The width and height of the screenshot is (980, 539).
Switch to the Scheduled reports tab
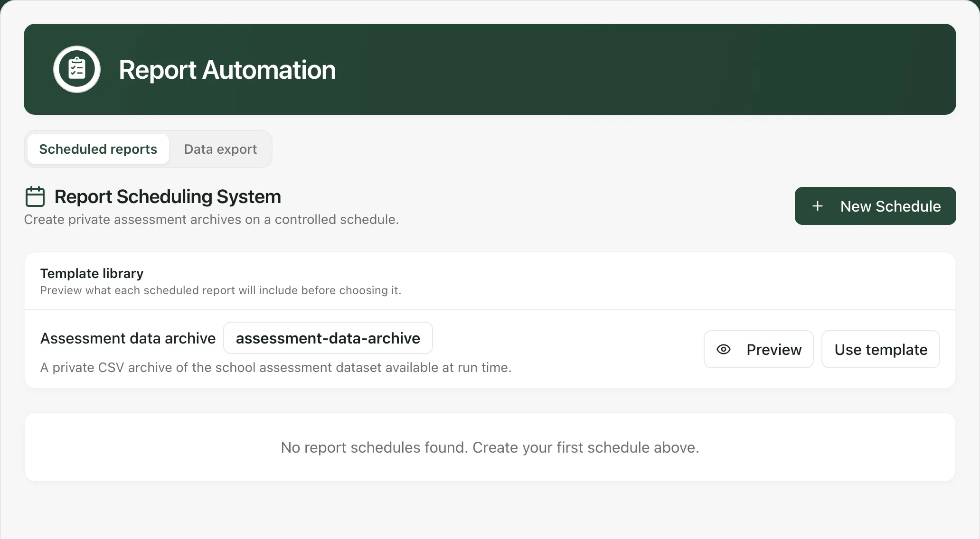click(98, 149)
